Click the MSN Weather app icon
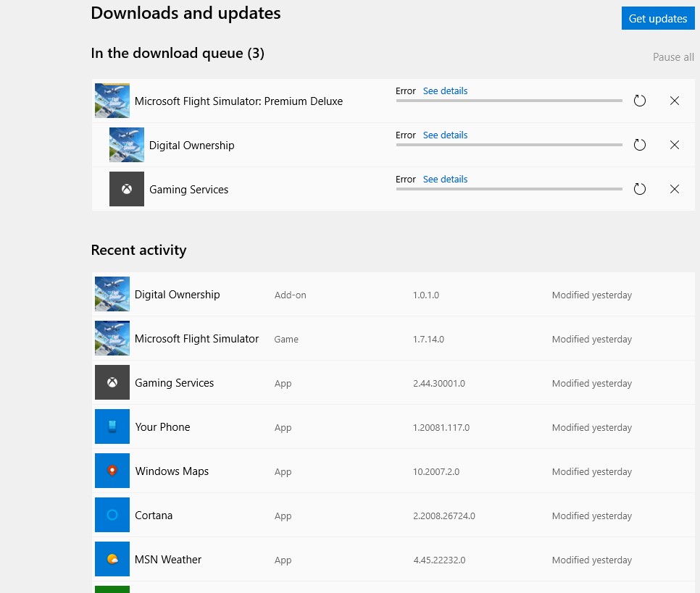 [x=112, y=559]
